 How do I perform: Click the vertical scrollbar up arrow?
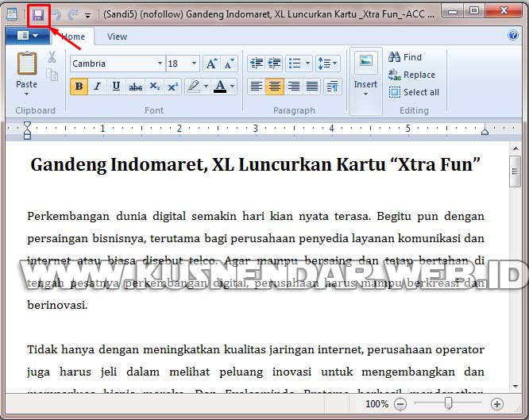[x=515, y=148]
